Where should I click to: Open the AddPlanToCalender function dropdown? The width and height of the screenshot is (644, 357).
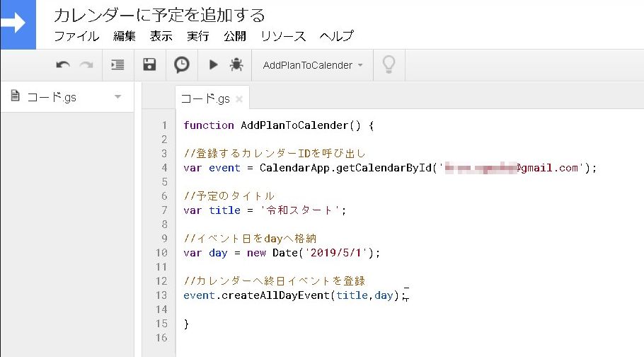tap(312, 65)
